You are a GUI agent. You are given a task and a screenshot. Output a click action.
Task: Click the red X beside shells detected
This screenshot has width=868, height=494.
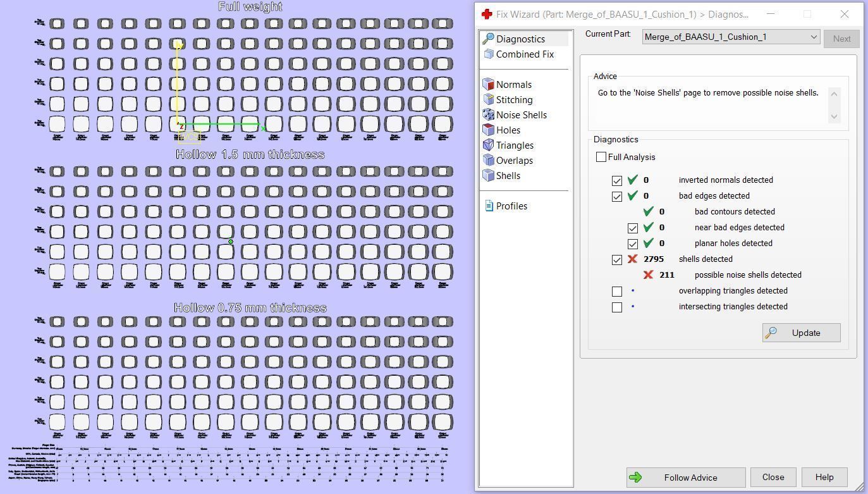(632, 259)
